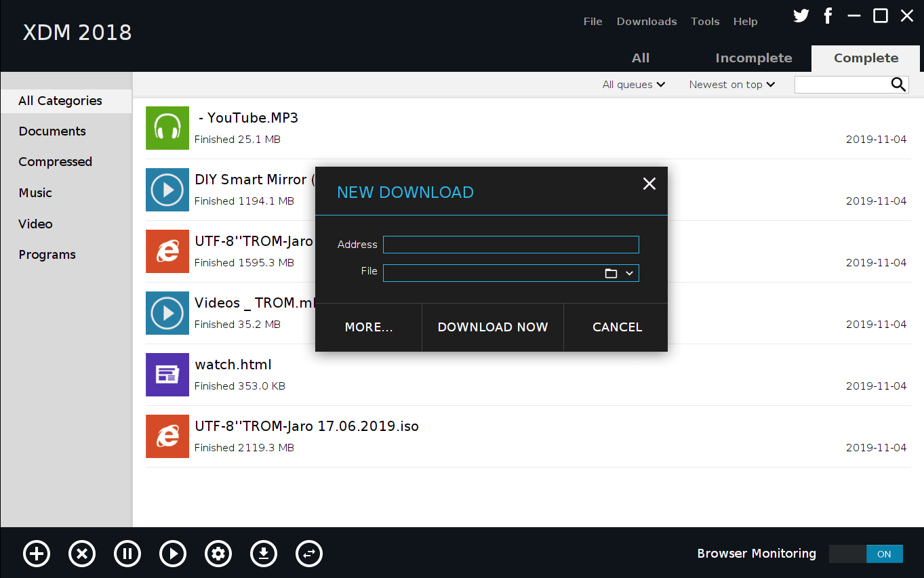This screenshot has height=578, width=924.
Task: Click the Address input field
Action: [510, 245]
